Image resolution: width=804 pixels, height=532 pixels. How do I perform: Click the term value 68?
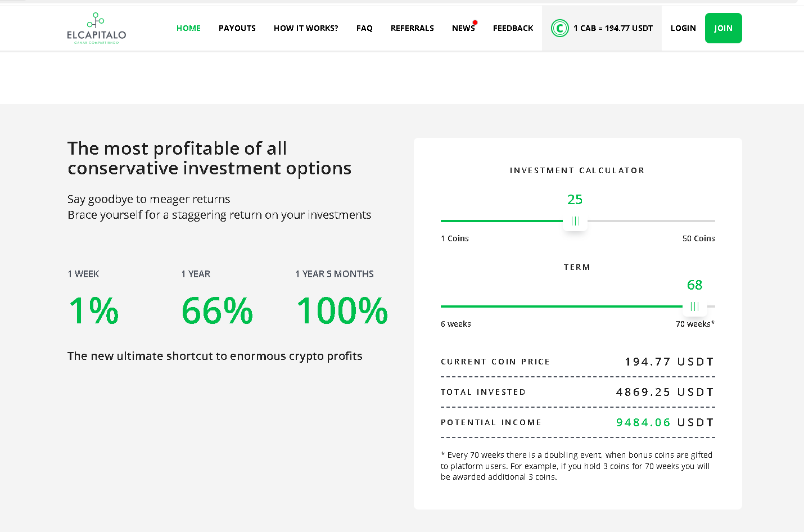click(694, 285)
